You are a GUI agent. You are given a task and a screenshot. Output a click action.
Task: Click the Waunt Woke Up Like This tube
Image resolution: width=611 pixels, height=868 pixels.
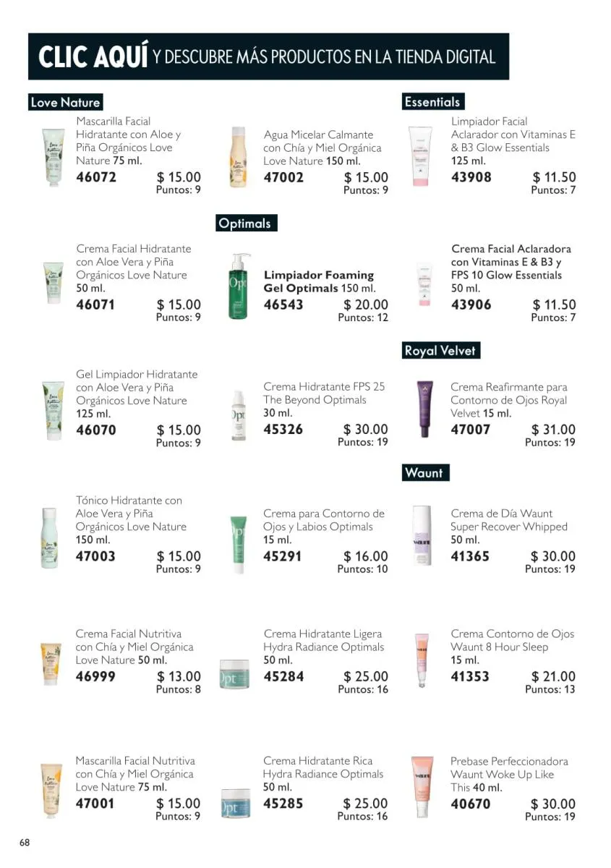click(x=422, y=786)
